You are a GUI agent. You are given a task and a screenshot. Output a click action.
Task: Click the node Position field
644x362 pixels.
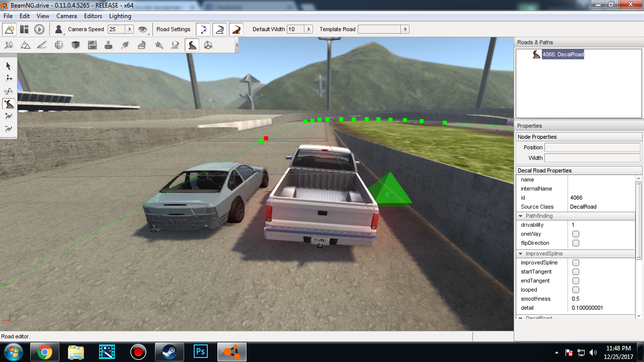[x=592, y=147]
